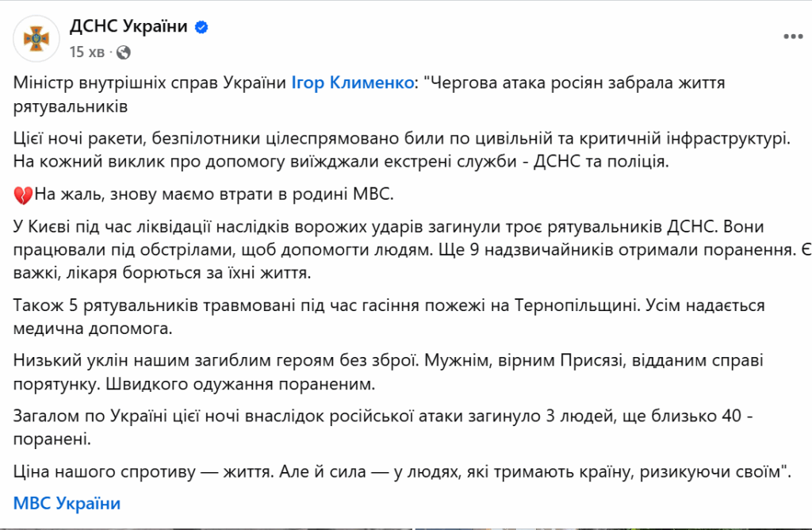Click the ДСНС України profile avatar
The image size is (812, 530).
point(36,38)
